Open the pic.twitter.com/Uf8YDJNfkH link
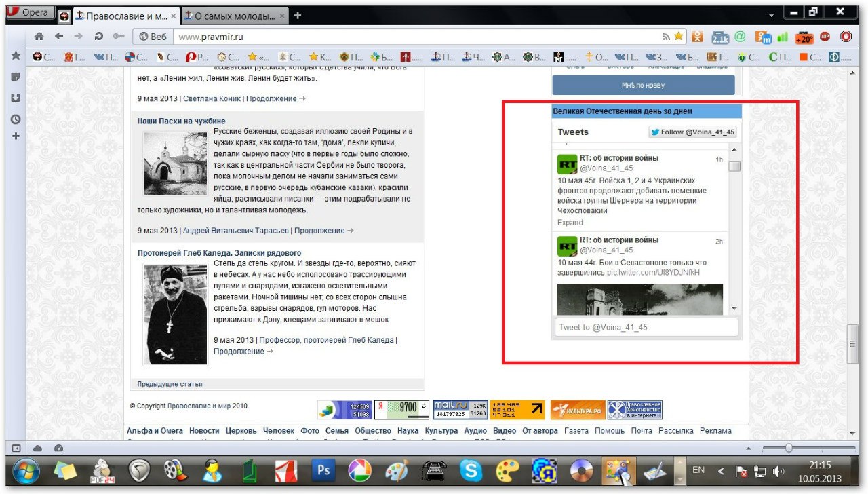Viewport: 868px width, 494px height. coord(654,273)
